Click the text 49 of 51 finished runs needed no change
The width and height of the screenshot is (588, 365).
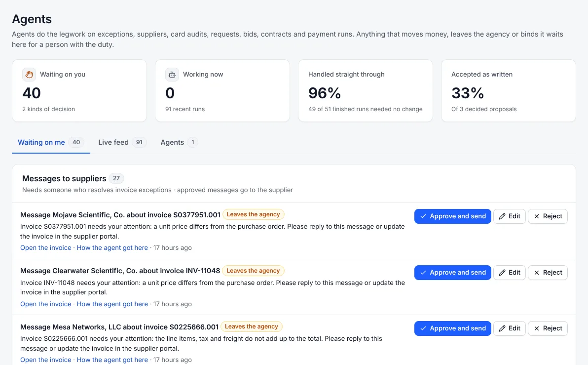[x=365, y=109]
